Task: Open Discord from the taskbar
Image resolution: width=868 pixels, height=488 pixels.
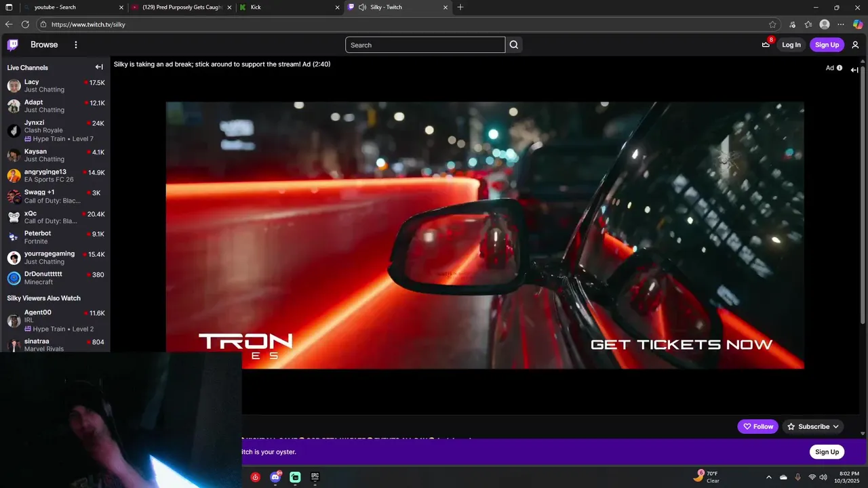Action: click(x=275, y=477)
